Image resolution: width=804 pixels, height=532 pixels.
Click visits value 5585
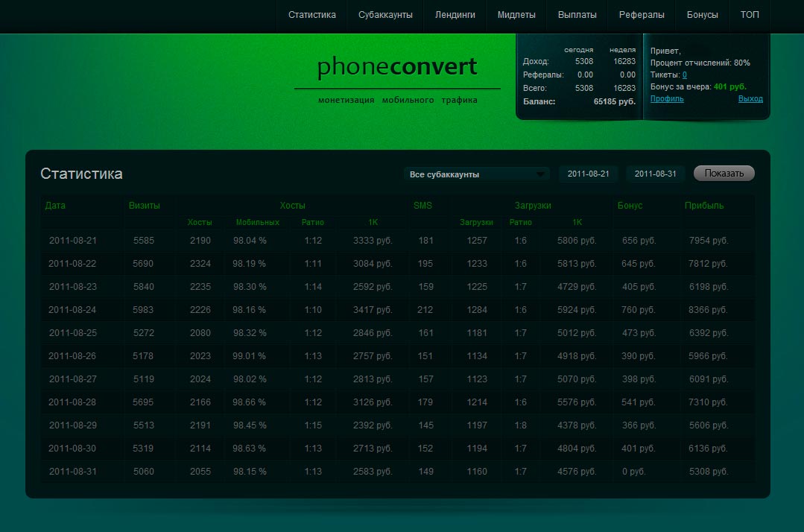(x=144, y=241)
